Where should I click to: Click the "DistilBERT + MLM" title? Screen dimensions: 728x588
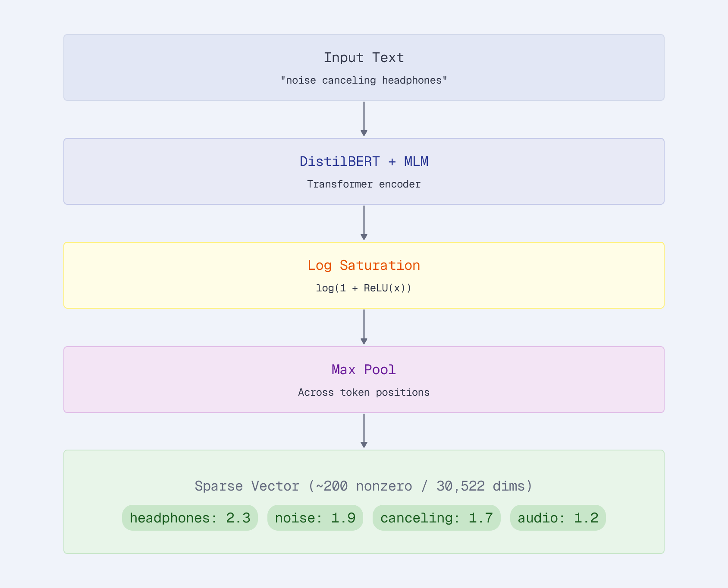(x=364, y=161)
